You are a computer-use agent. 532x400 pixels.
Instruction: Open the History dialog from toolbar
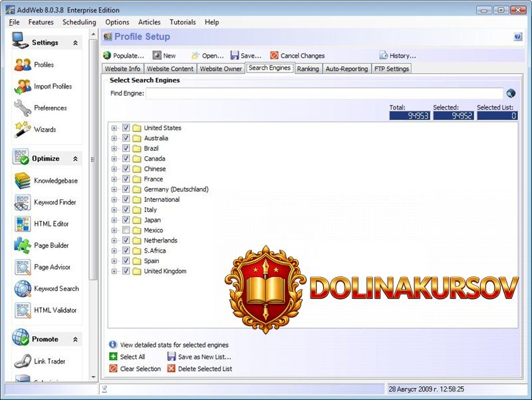(398, 55)
